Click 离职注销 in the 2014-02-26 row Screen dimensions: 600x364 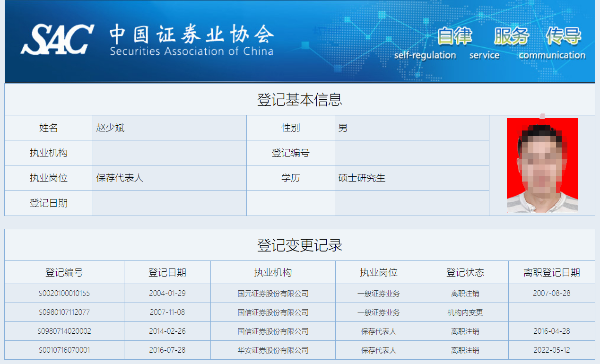click(x=465, y=331)
